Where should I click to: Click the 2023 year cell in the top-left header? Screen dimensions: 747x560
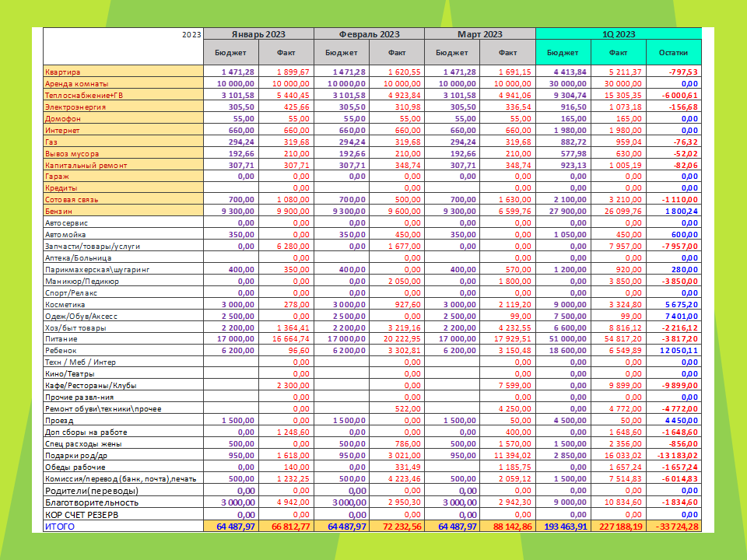(x=191, y=34)
